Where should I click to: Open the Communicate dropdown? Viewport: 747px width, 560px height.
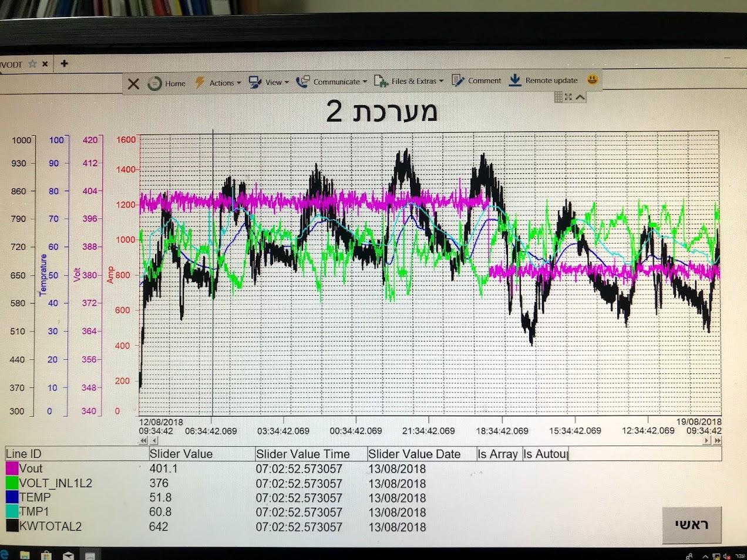pos(331,82)
